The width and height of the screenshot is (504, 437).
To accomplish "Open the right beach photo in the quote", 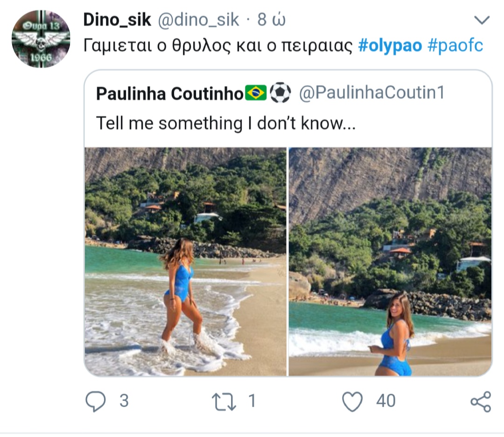I will click(390, 261).
